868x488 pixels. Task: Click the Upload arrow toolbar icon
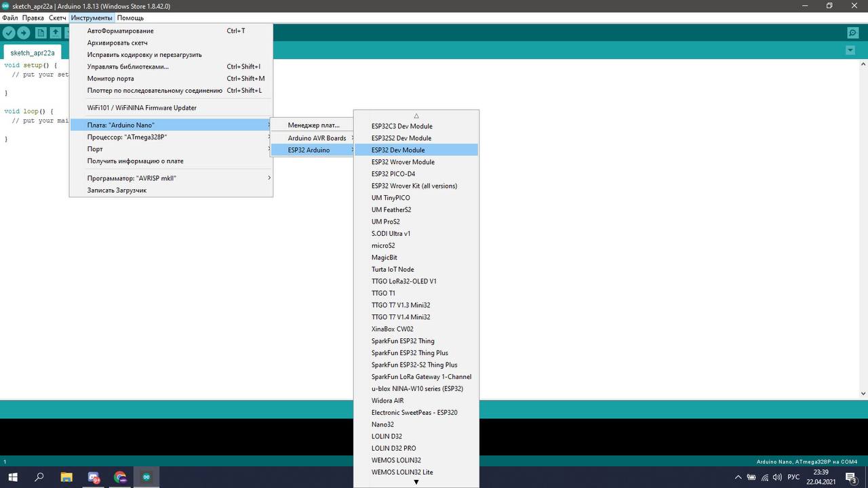point(24,33)
